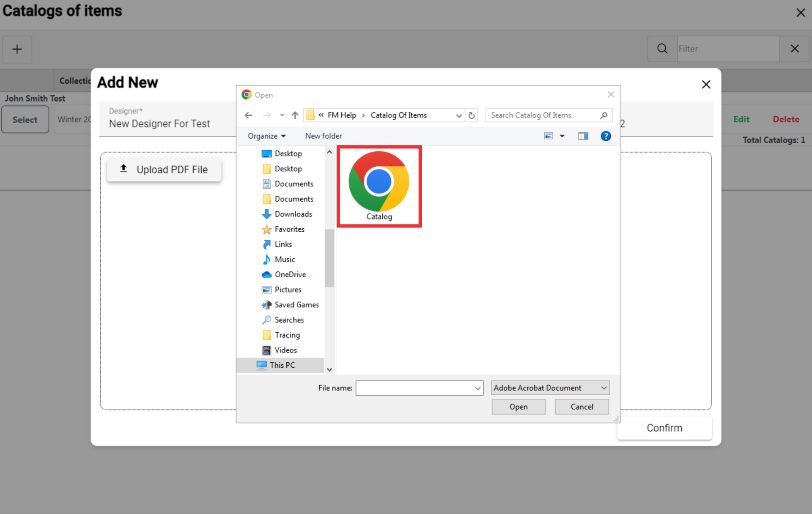
Task: Expand the File name dropdown arrow
Action: (477, 388)
